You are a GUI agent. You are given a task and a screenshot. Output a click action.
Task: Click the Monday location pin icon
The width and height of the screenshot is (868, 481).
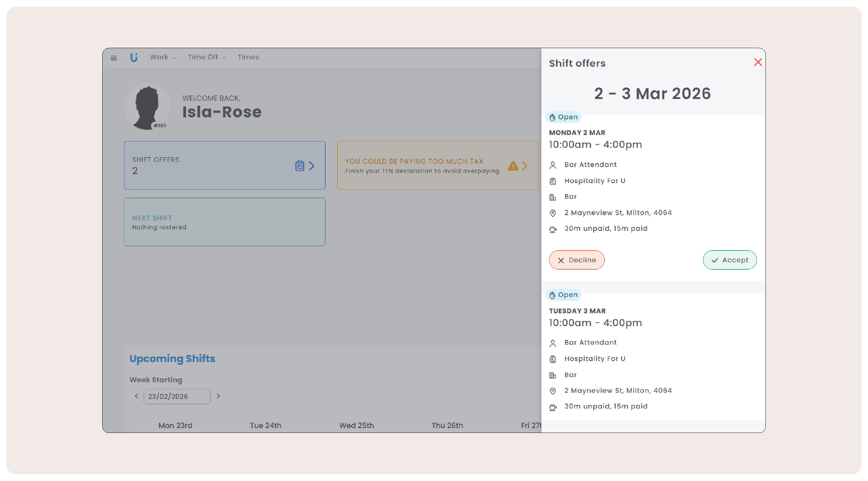point(553,213)
